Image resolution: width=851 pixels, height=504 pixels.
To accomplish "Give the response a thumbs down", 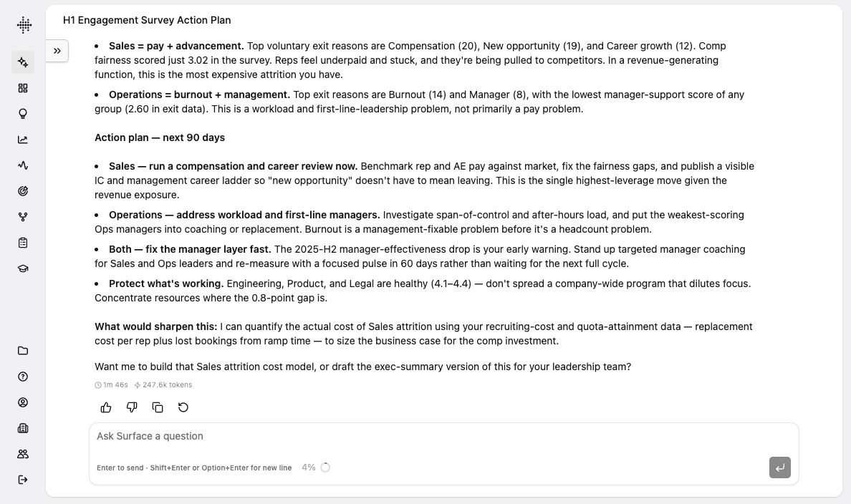I will coord(132,407).
